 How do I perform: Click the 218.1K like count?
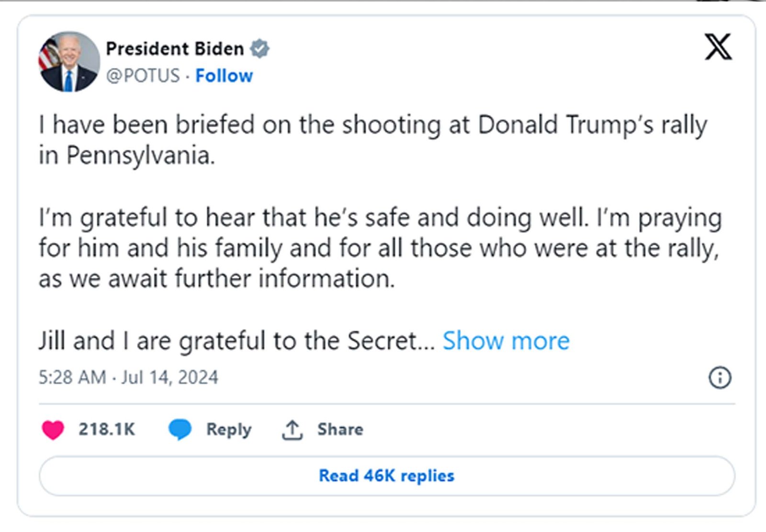click(105, 429)
